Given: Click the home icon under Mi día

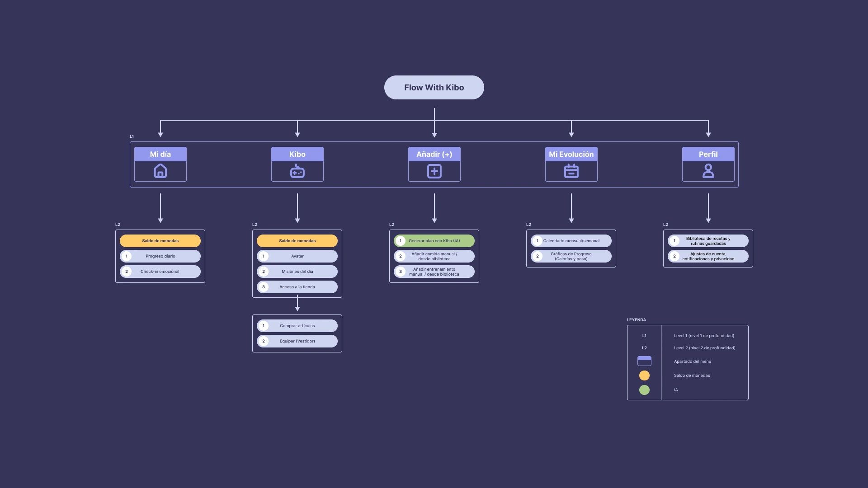Looking at the screenshot, I should [160, 171].
